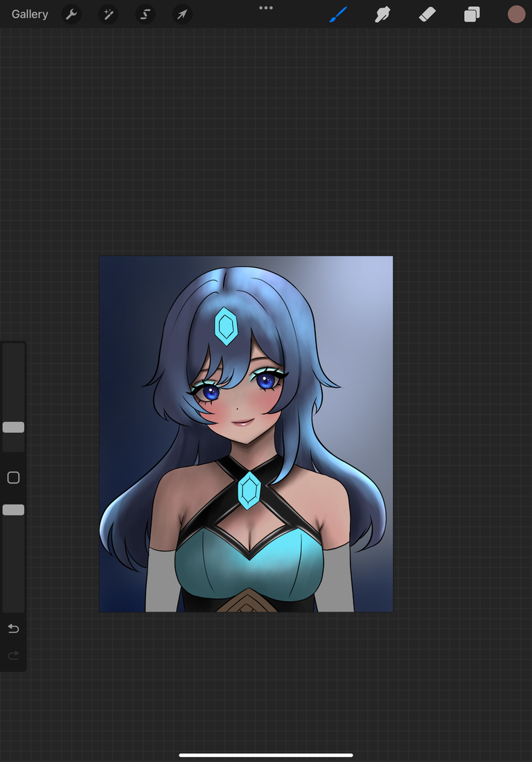Screen dimensions: 532x762
Task: Tap the square Modify button in sidebar
Action: pos(14,478)
